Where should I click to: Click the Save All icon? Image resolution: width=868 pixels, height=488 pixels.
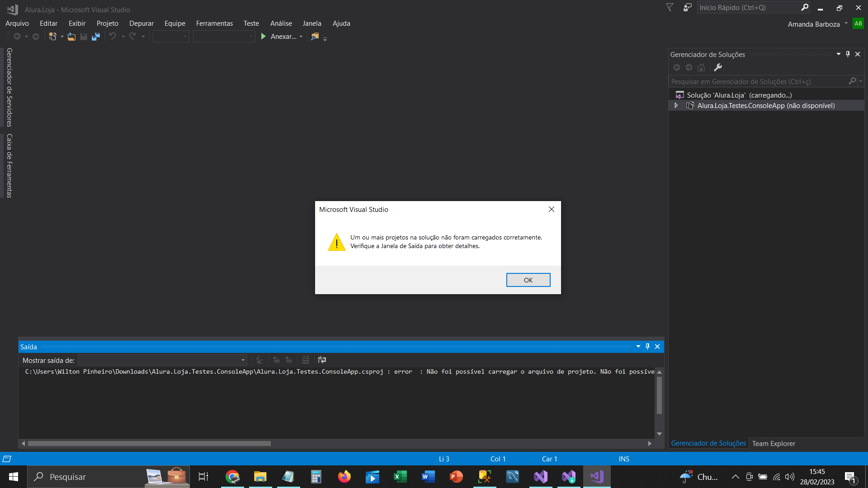pyautogui.click(x=96, y=37)
